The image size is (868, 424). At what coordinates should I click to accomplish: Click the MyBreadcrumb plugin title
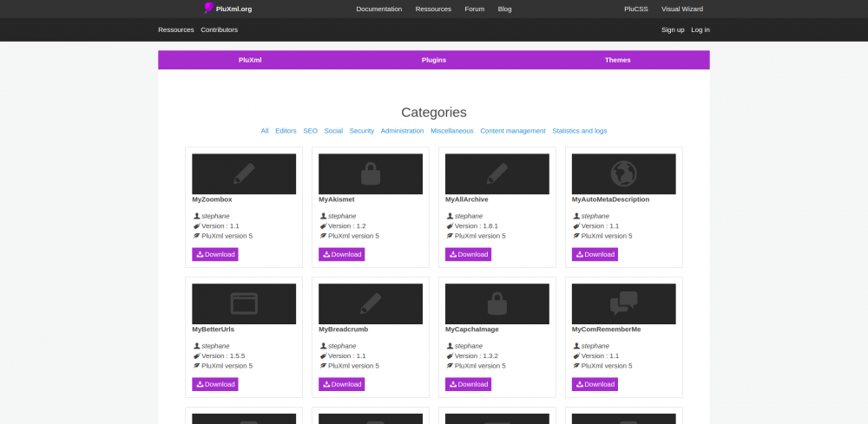[x=343, y=329]
